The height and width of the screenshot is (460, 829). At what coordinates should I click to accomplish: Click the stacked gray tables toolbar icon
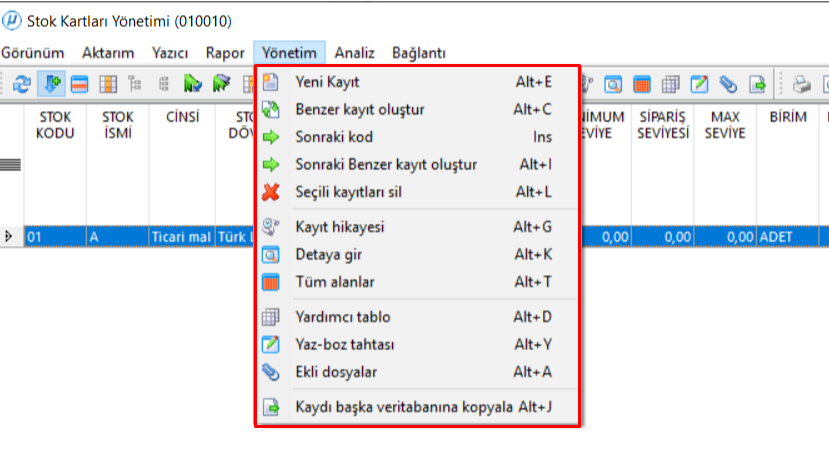pyautogui.click(x=670, y=84)
